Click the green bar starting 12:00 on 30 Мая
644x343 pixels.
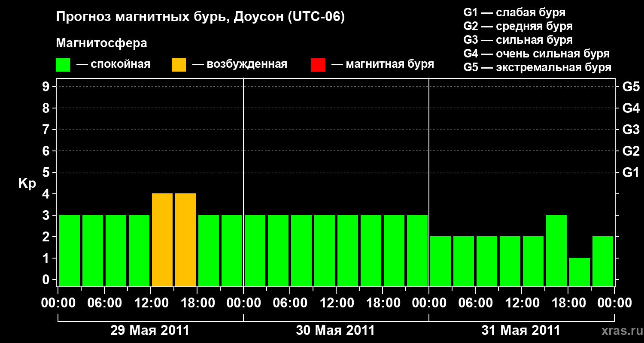click(348, 250)
